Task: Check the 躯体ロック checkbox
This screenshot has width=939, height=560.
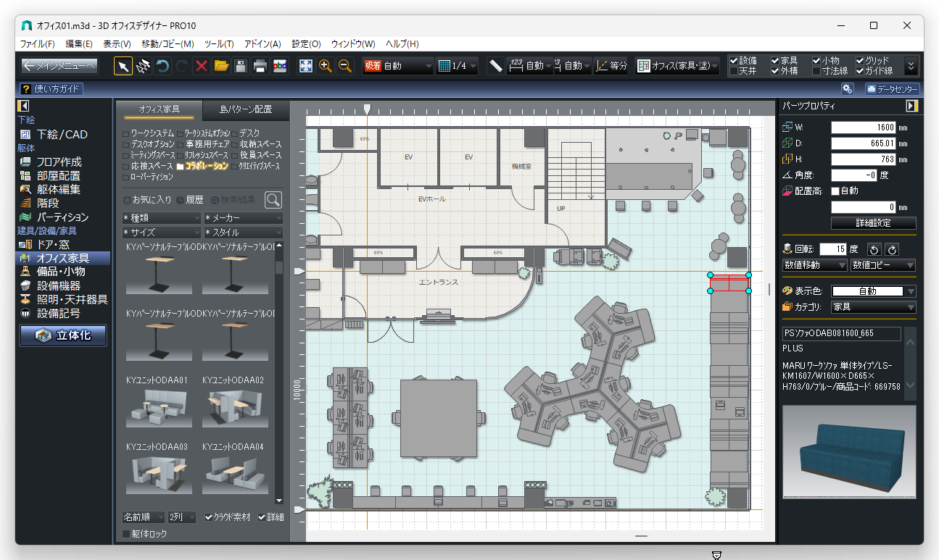Action: coord(127,534)
